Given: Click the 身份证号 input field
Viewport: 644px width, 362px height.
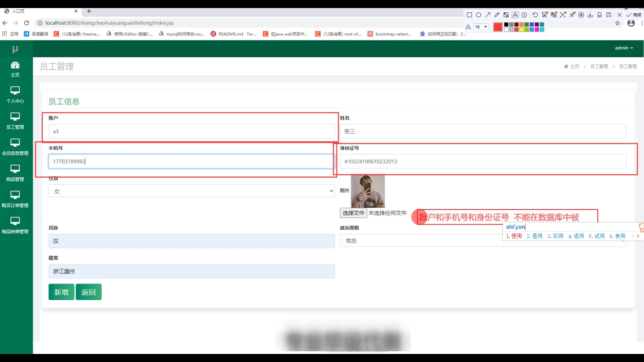Looking at the screenshot, I should (x=483, y=161).
